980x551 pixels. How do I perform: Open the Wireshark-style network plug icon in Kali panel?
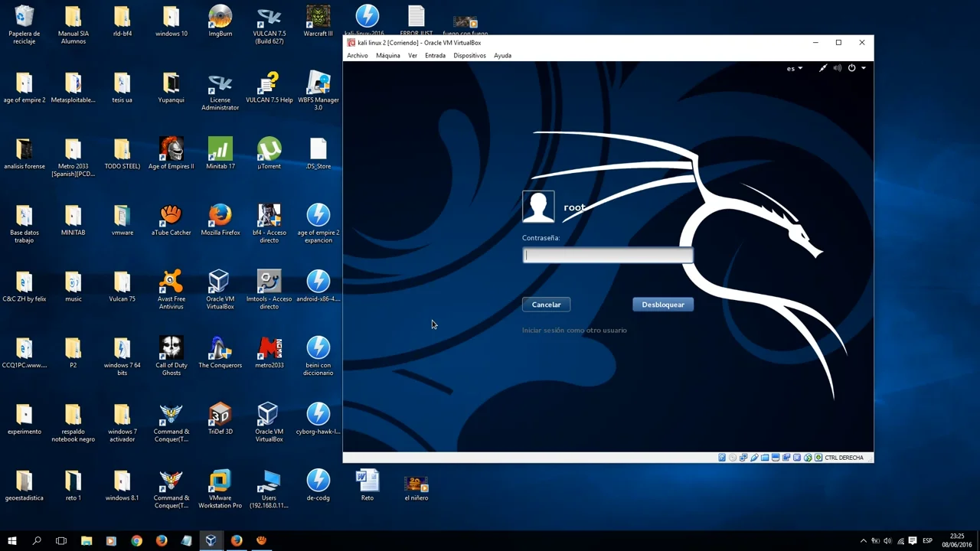pos(823,68)
